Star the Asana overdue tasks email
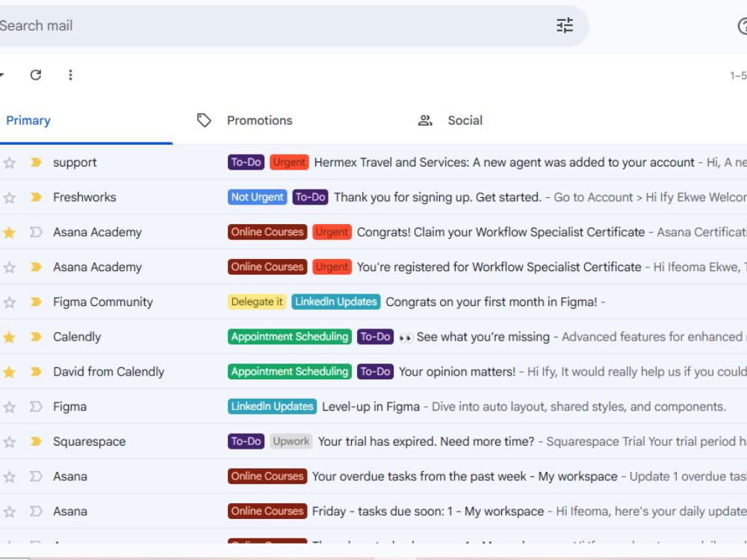 [10, 476]
